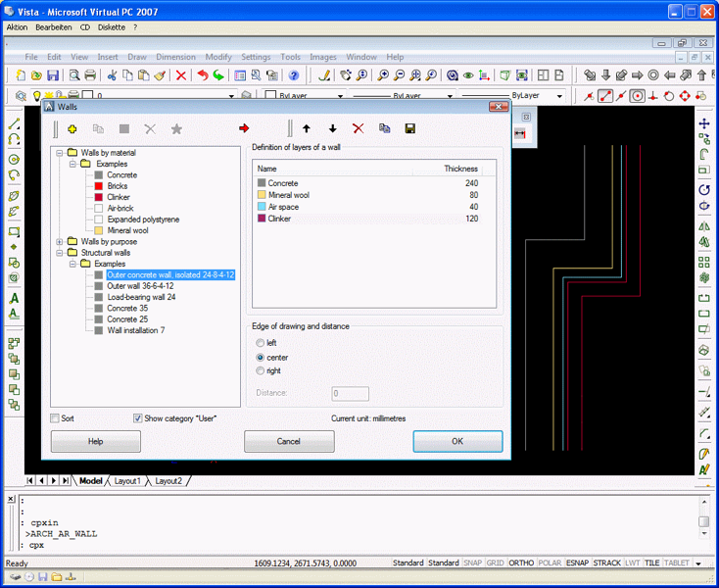Open the ByLayer color dropdown
This screenshot has height=588, width=719.
340,96
